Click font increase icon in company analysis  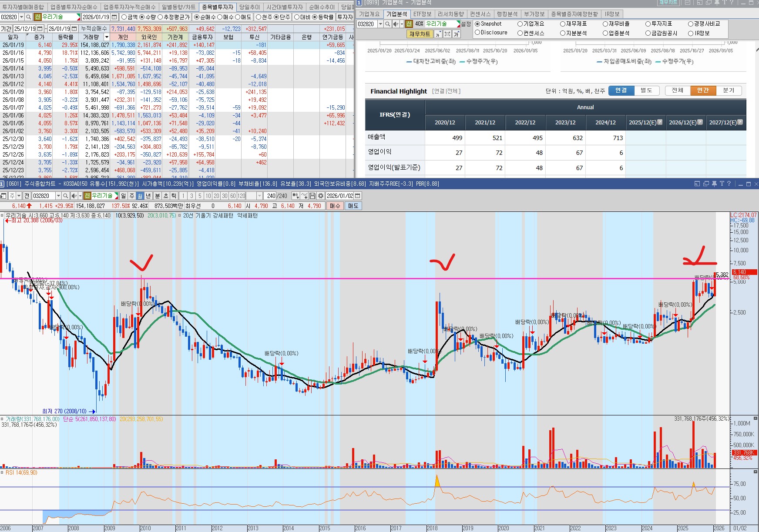click(x=457, y=34)
